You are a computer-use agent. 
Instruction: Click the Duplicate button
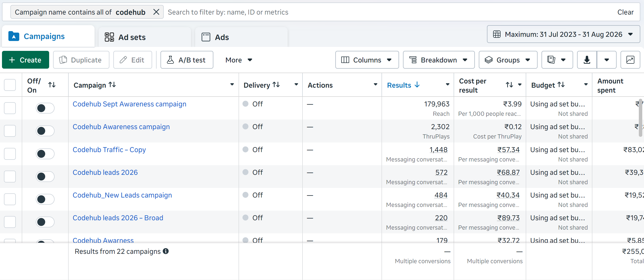coord(81,60)
